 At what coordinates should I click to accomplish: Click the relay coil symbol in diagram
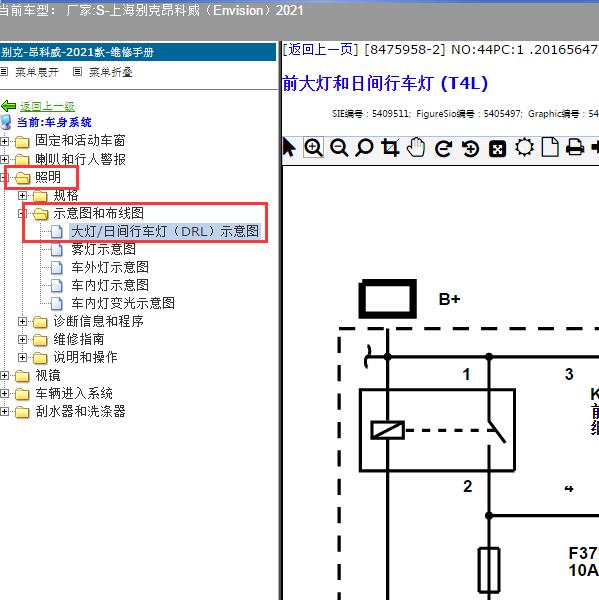tap(387, 430)
